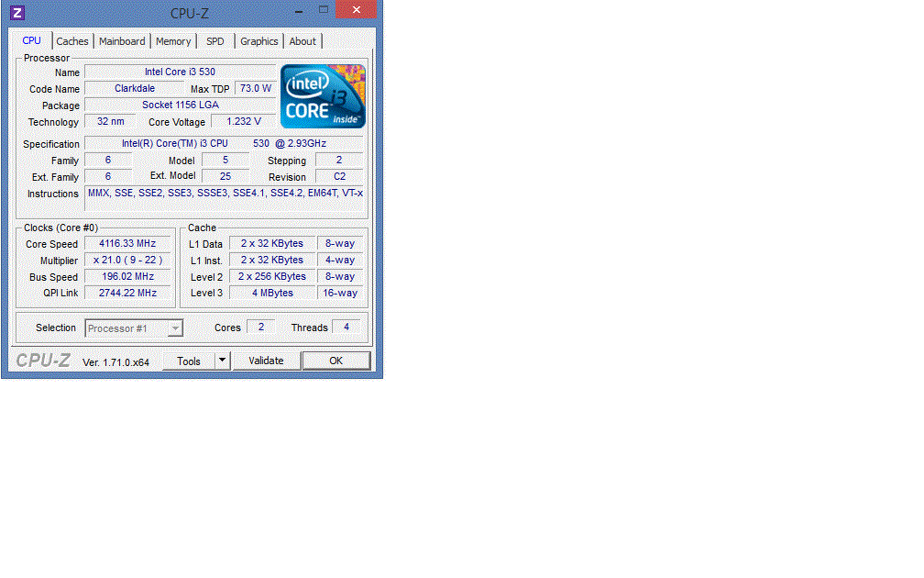924x578 pixels.
Task: Click the Technology value 32 nm
Action: coord(111,121)
